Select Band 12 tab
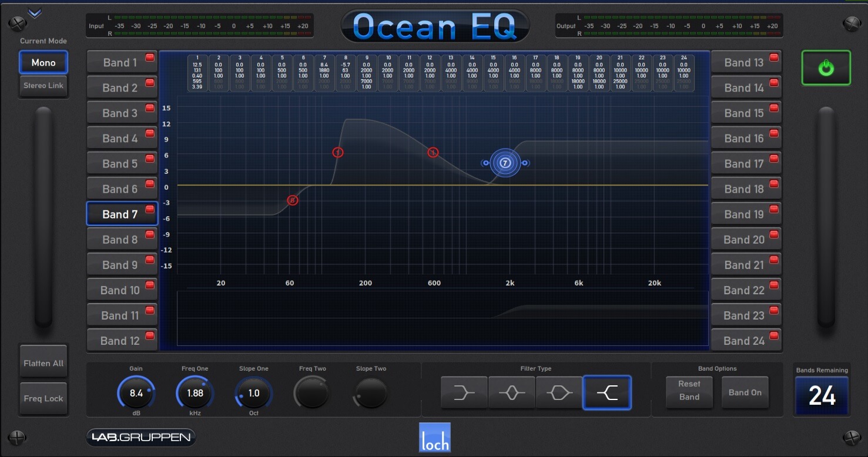Image resolution: width=868 pixels, height=457 pixels. point(122,340)
